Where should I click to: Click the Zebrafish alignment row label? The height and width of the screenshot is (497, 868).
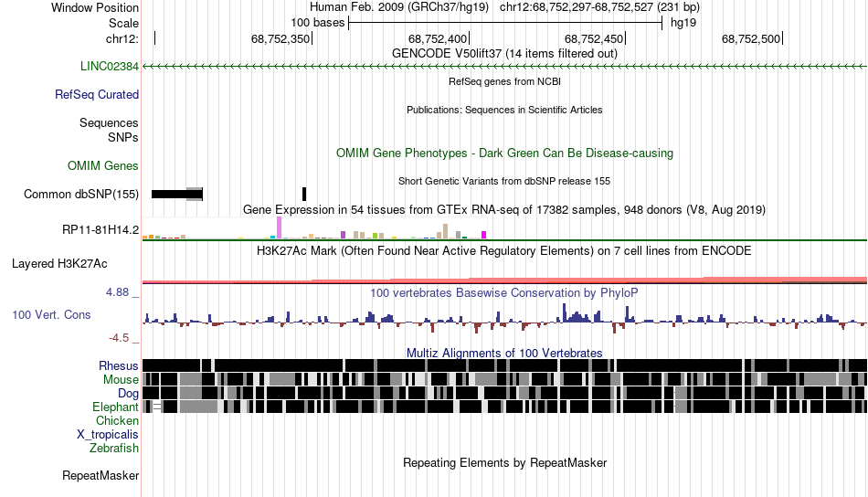(x=114, y=449)
